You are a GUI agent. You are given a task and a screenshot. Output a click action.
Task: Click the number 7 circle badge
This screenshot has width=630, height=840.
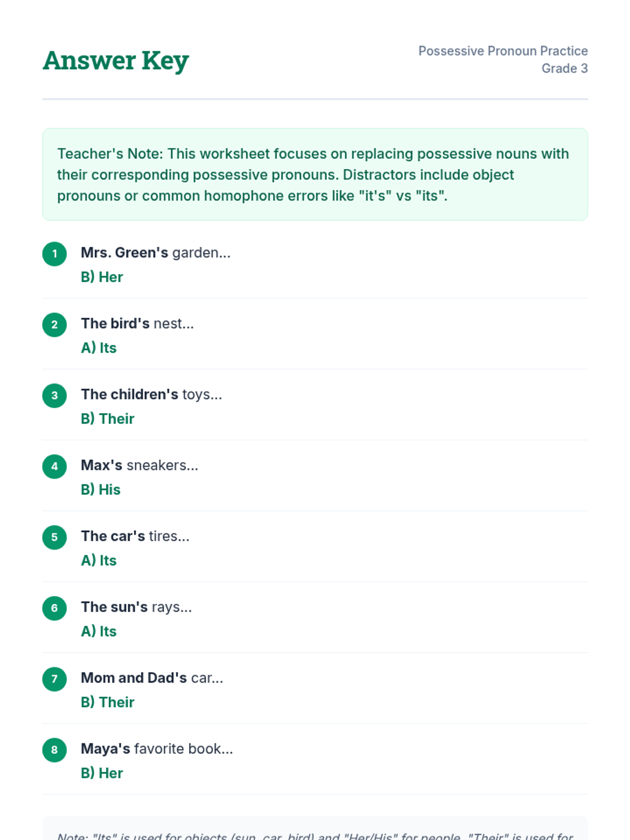pos(54,679)
